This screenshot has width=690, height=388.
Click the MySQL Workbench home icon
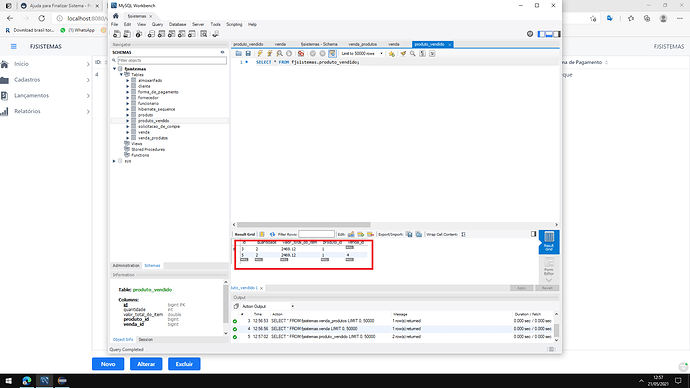[116, 16]
